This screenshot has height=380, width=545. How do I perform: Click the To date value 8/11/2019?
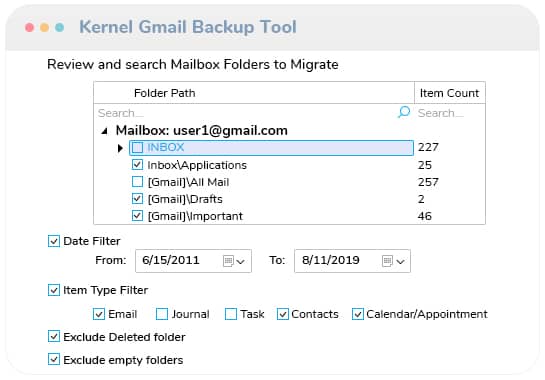coord(331,260)
